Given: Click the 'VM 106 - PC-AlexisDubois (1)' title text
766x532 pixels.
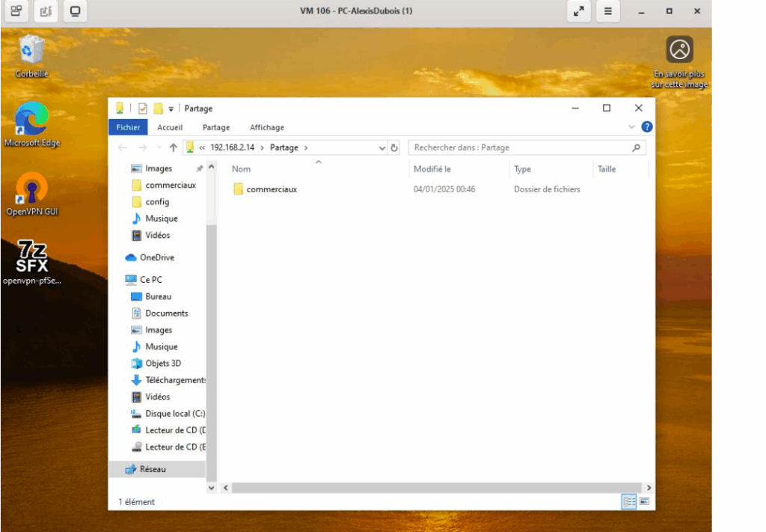Looking at the screenshot, I should coord(356,10).
